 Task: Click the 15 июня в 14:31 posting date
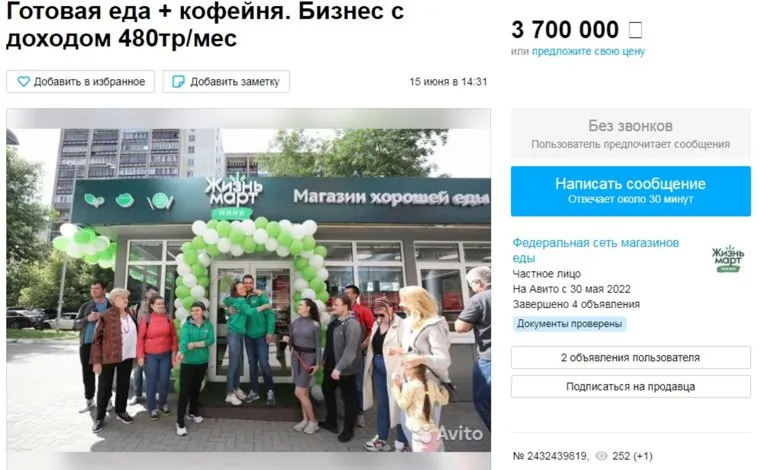[448, 81]
